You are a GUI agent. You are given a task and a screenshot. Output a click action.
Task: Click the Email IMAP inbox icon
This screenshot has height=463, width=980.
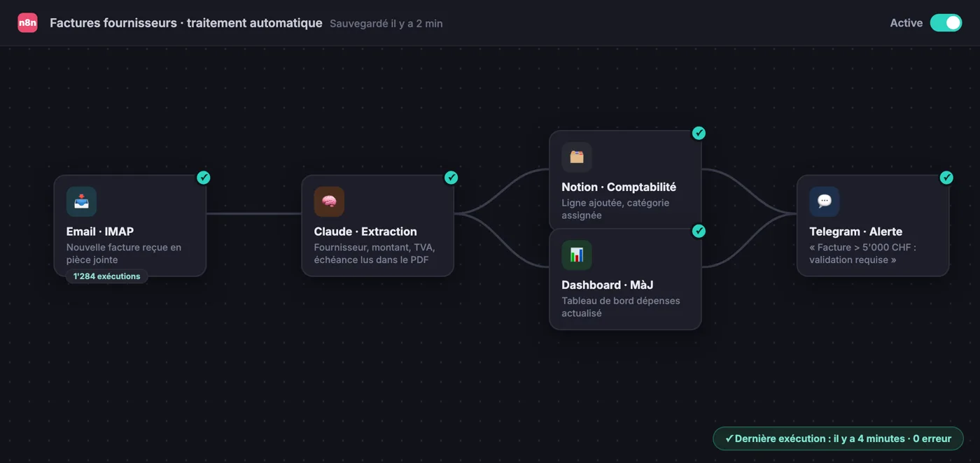pyautogui.click(x=81, y=201)
